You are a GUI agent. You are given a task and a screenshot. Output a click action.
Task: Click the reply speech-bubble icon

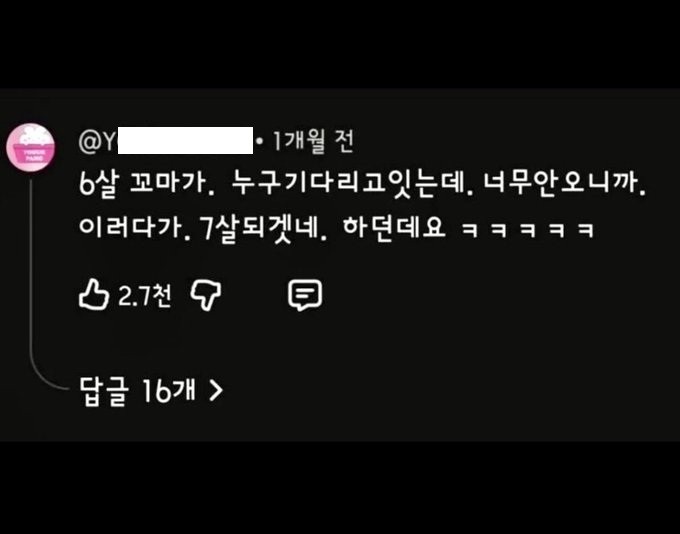[x=305, y=295]
